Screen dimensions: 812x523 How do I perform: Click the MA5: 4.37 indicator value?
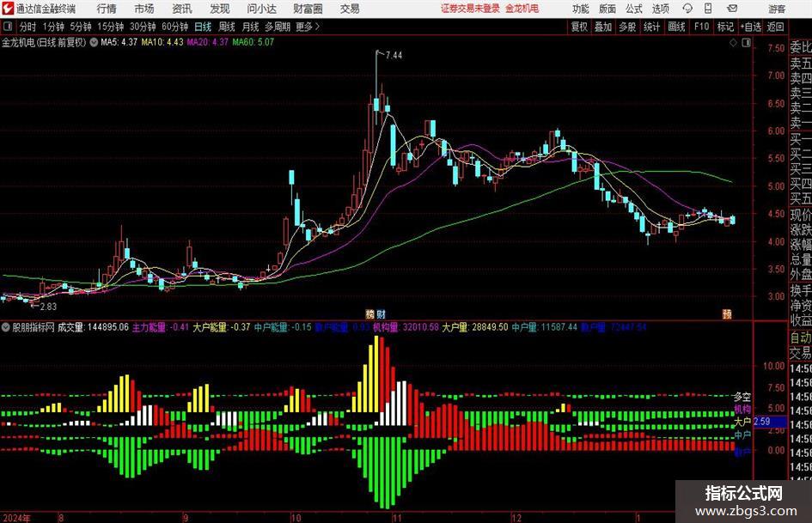coord(119,42)
